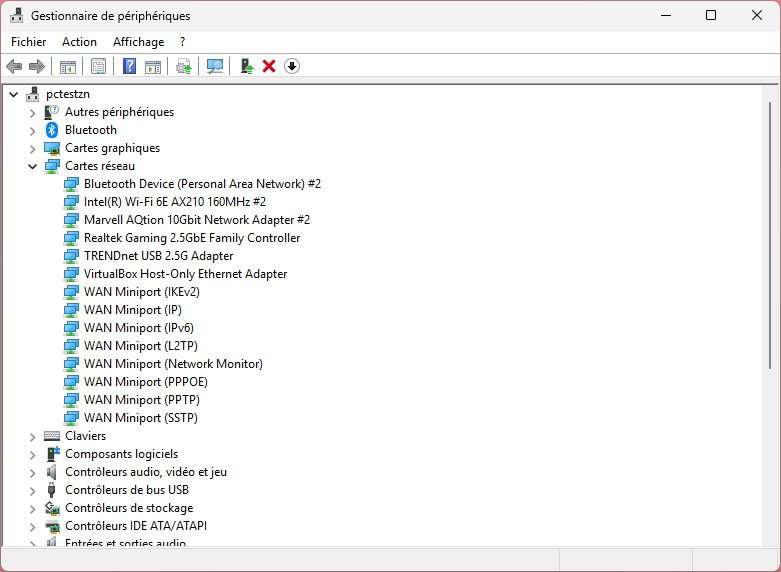Viewport: 781px width, 572px height.
Task: Click the Device Manager title bar icon
Action: point(16,15)
